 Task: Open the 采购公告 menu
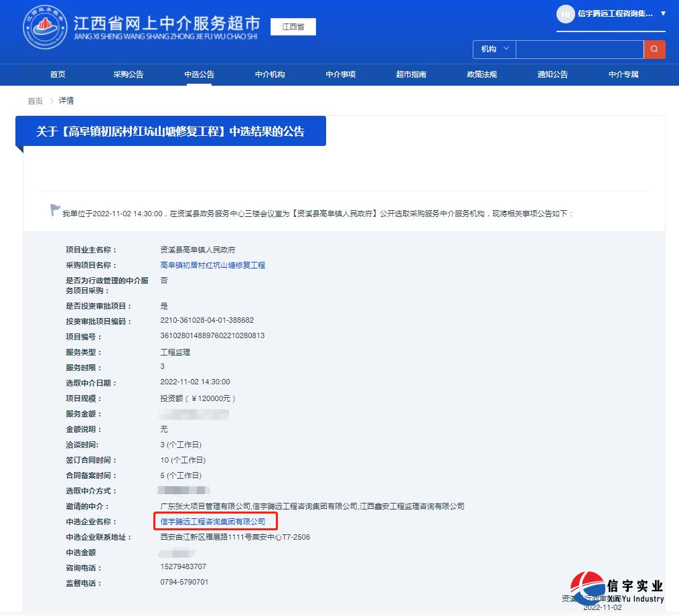click(128, 74)
